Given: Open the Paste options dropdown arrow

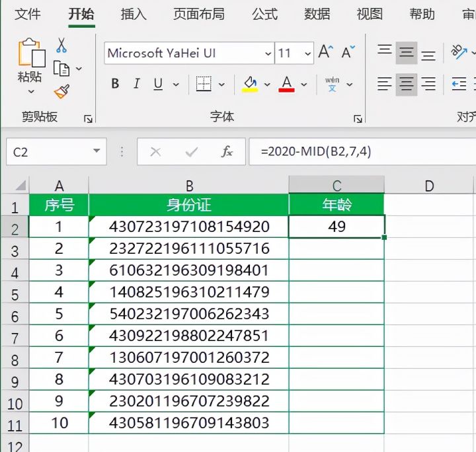Looking at the screenshot, I should click(31, 91).
